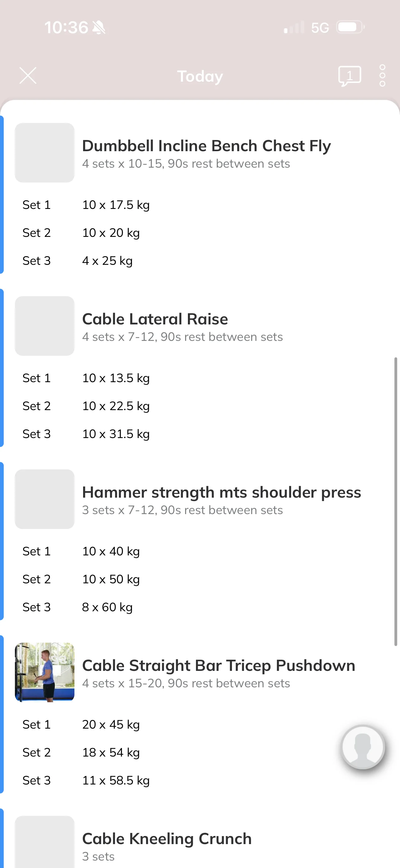Tap the 10 x 17.5 kg set entry
Viewport: 400px width, 868px height.
coord(116,205)
